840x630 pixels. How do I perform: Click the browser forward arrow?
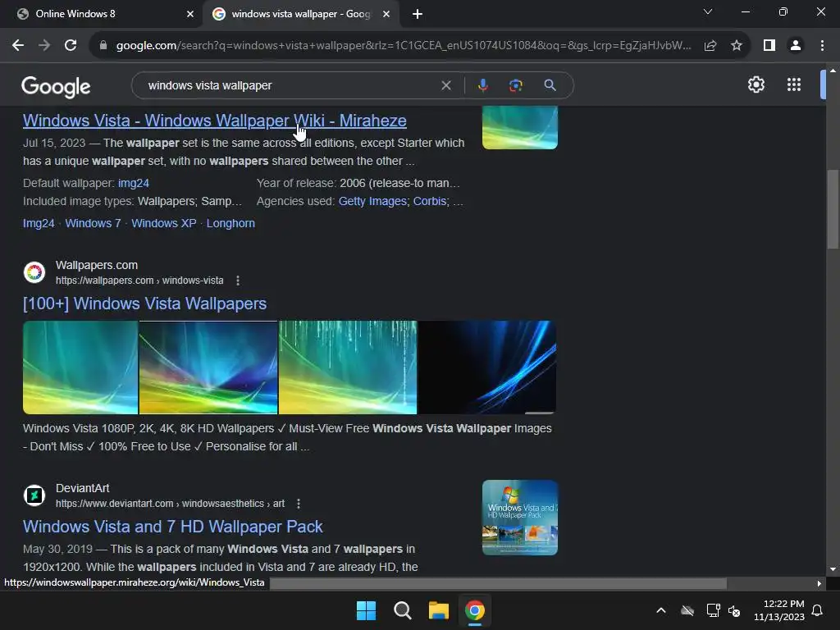click(x=44, y=46)
